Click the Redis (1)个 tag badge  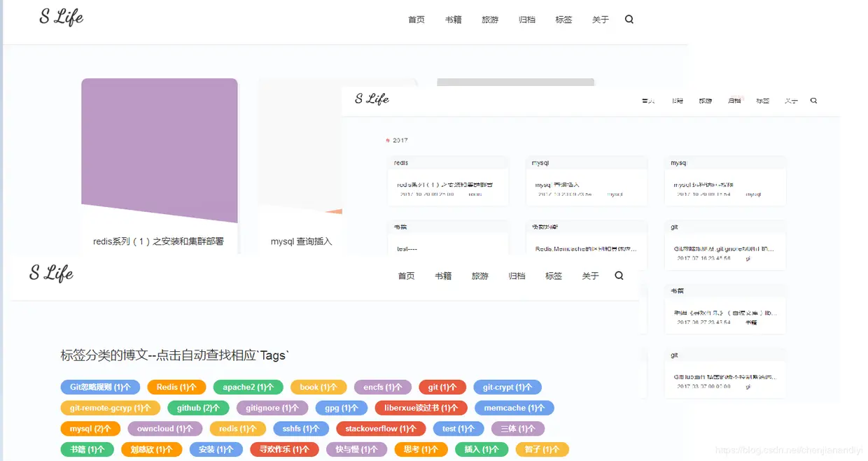tap(176, 387)
